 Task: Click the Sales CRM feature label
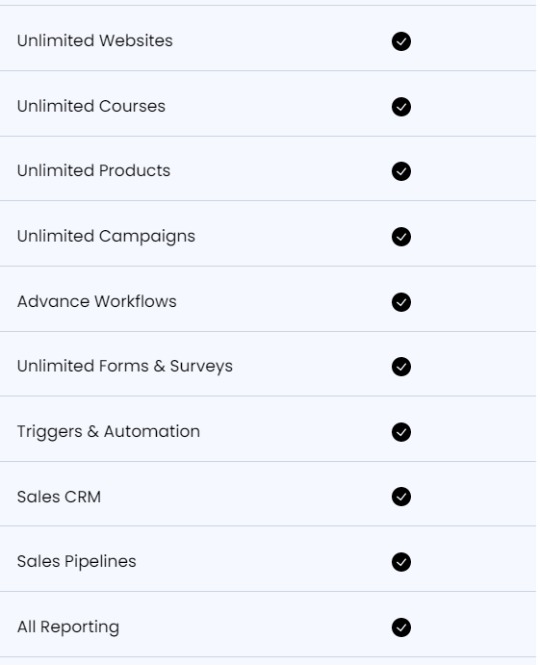pos(59,497)
